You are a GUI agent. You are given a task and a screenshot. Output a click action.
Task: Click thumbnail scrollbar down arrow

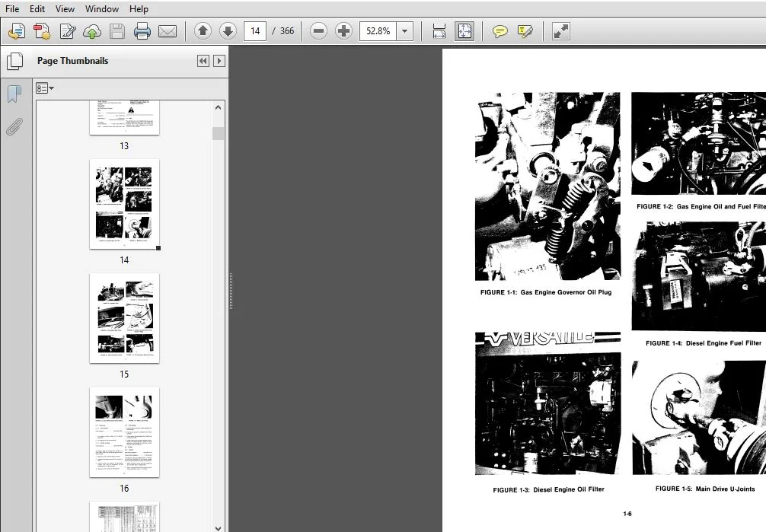pyautogui.click(x=219, y=528)
